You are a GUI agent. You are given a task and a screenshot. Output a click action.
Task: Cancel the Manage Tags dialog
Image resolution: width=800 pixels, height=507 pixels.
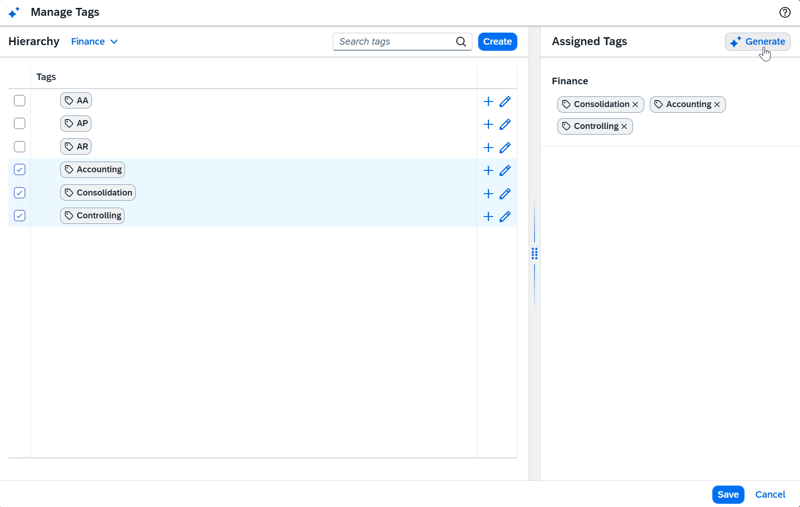click(x=770, y=494)
